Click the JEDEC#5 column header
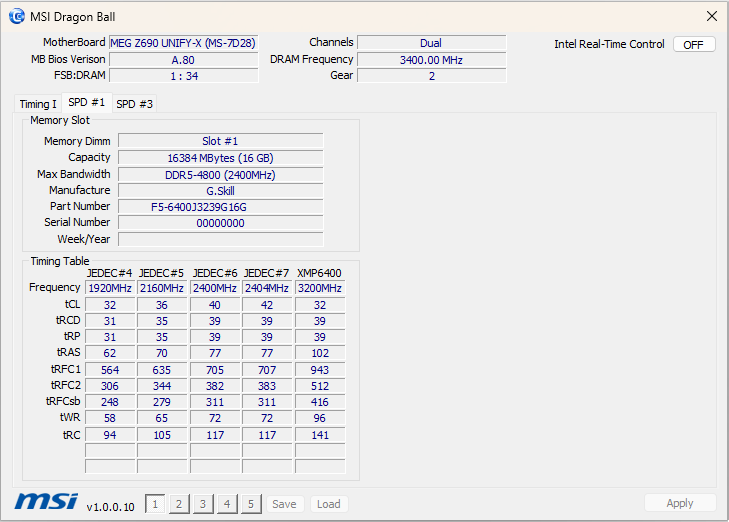Image resolution: width=729 pixels, height=522 pixels. (x=161, y=273)
